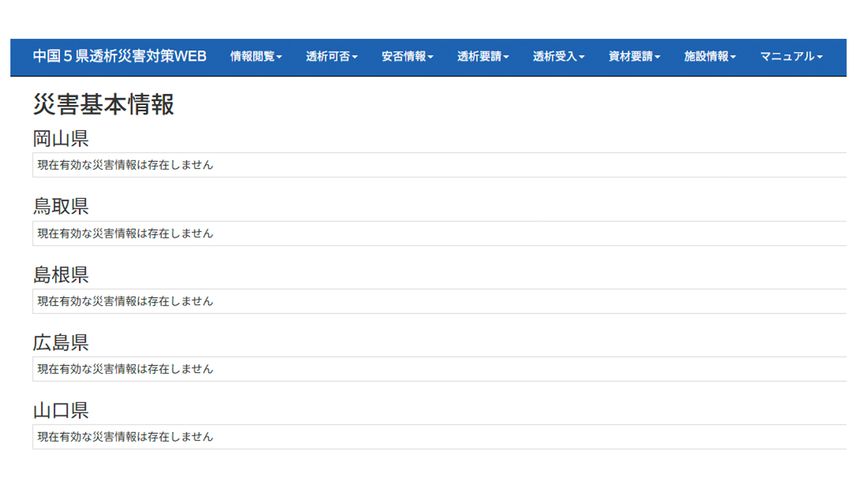Click the caret arrow beside マニュアル
Image resolution: width=857 pixels, height=504 pixels.
tap(819, 57)
